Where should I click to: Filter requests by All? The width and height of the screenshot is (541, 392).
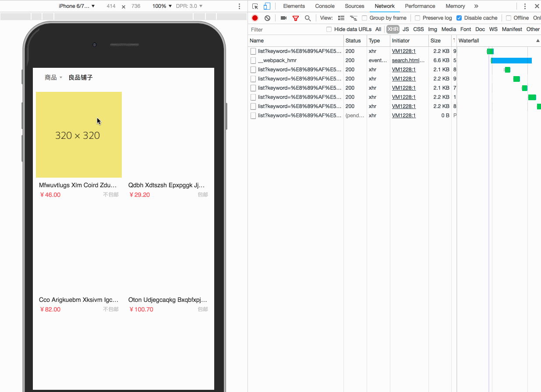tap(378, 29)
